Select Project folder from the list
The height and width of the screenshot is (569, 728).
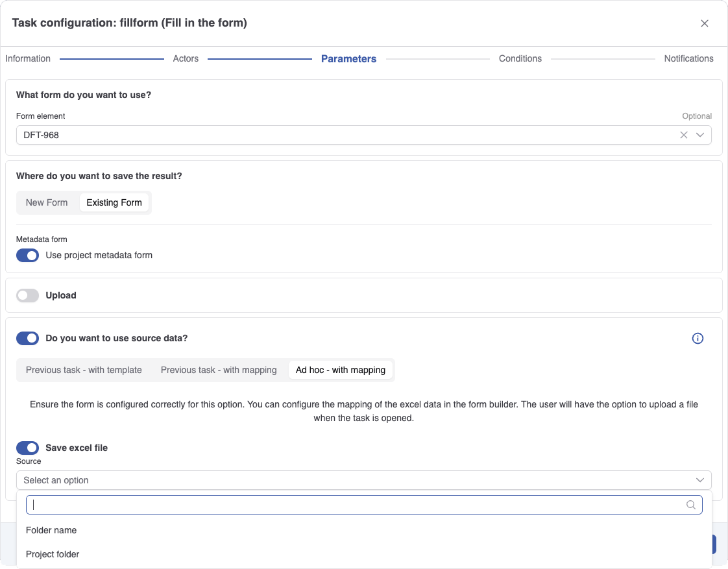[x=52, y=554]
